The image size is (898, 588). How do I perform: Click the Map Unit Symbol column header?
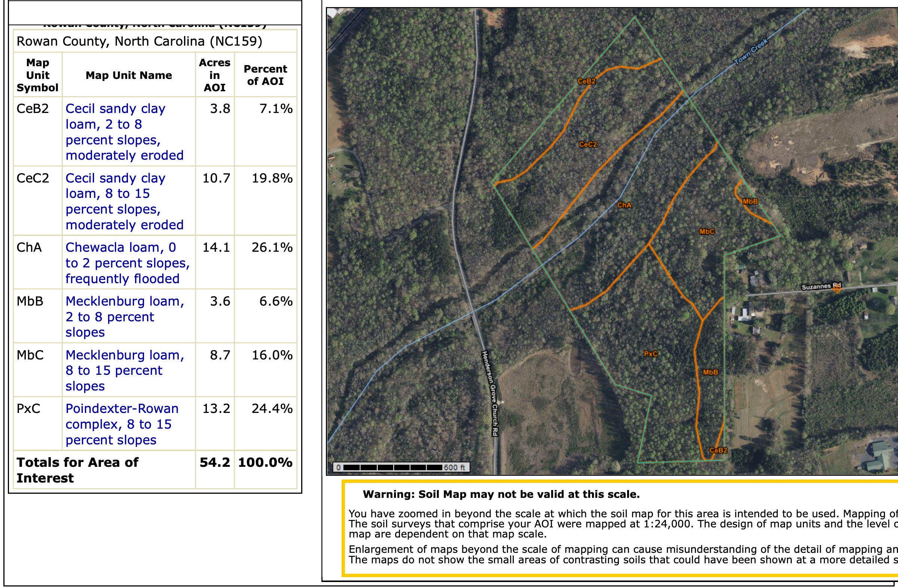(37, 75)
